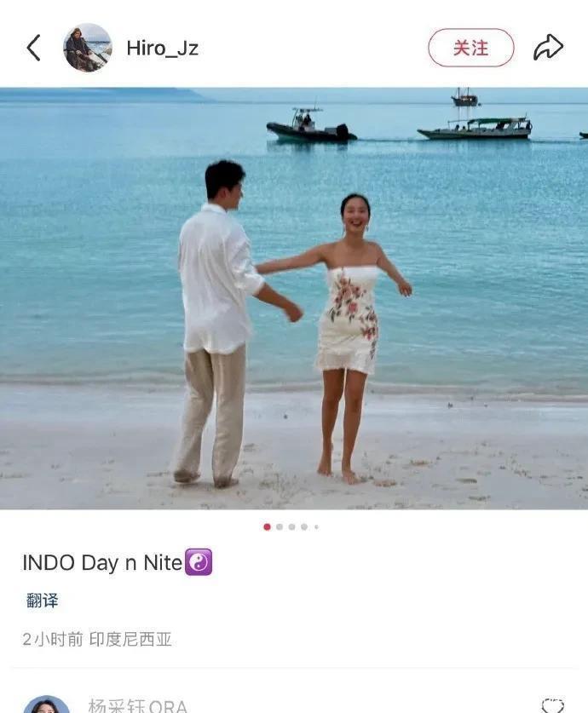Tap the INDO Day n Nite title
The width and height of the screenshot is (588, 713).
coord(102,563)
